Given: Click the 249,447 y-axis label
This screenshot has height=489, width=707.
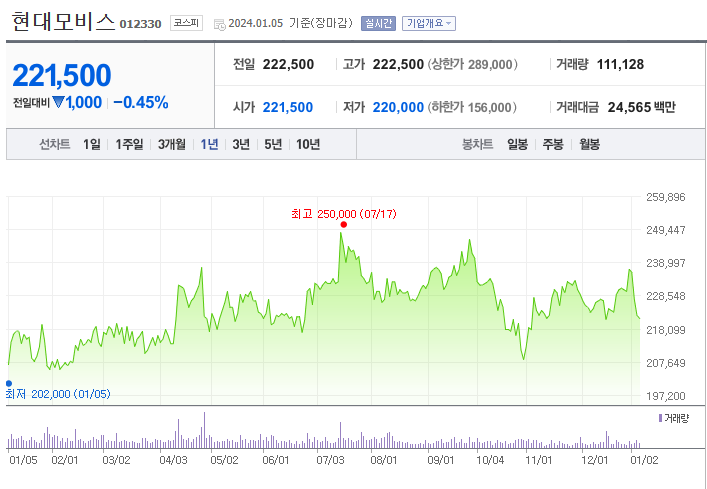Looking at the screenshot, I should [666, 230].
